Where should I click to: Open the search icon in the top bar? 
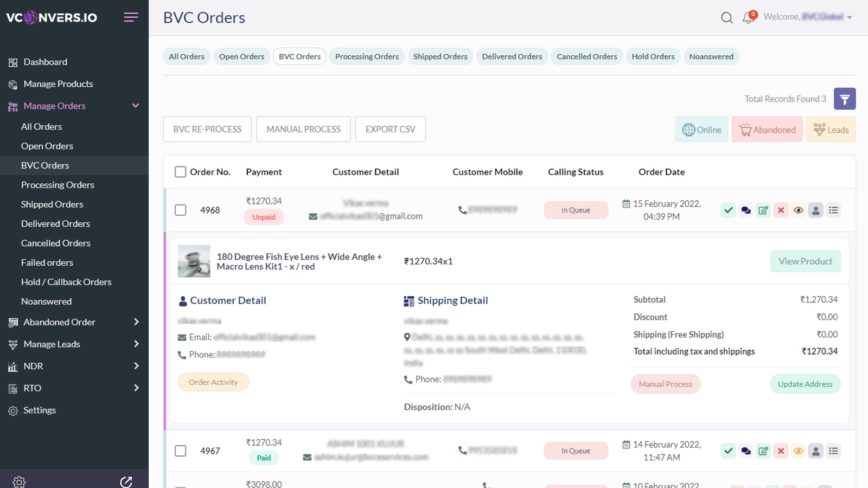726,17
